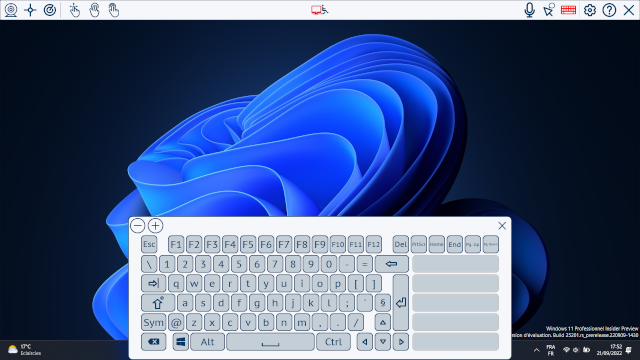Screen dimensions: 640x360
Task: Tap the @ key
Action: tap(176, 322)
